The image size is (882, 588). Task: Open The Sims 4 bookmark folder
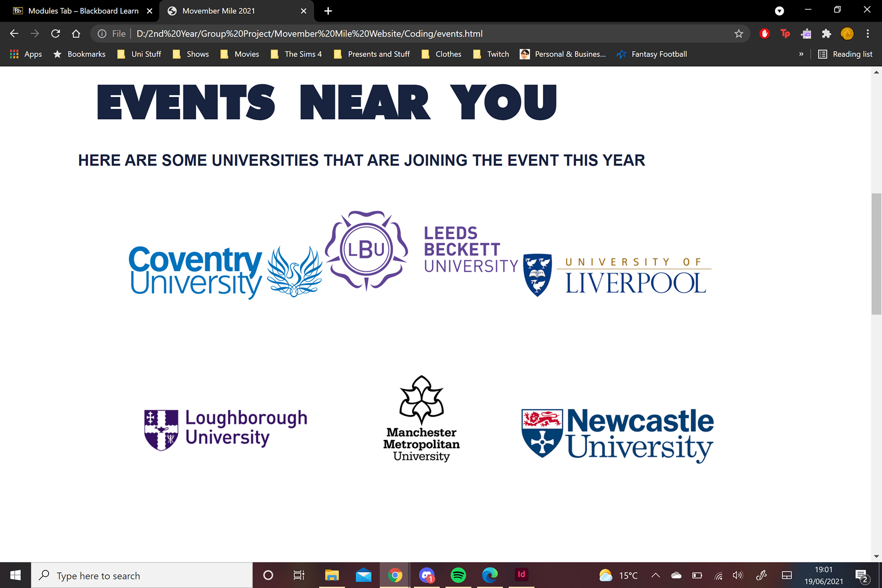coord(296,54)
